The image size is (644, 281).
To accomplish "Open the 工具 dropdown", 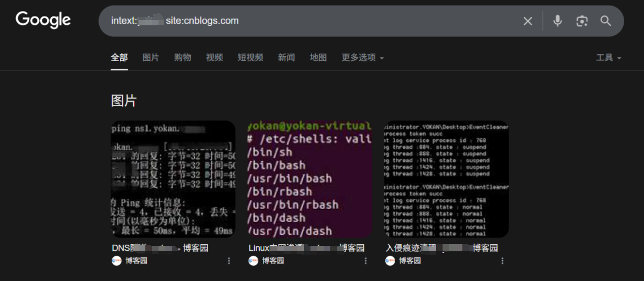I will click(x=608, y=58).
